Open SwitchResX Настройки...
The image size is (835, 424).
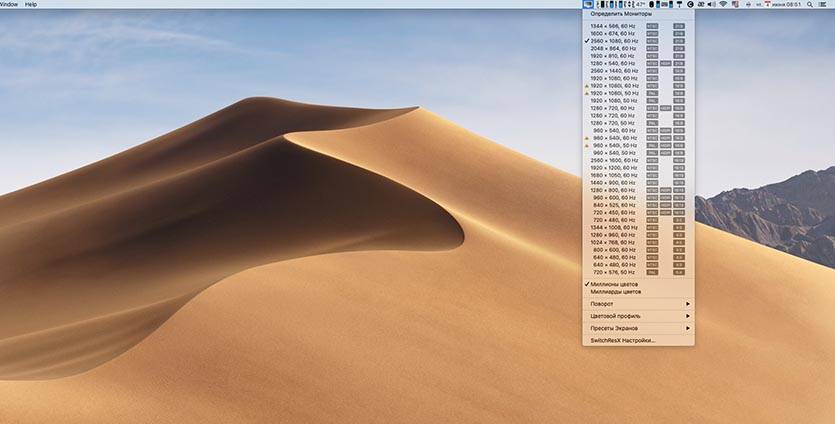[624, 340]
